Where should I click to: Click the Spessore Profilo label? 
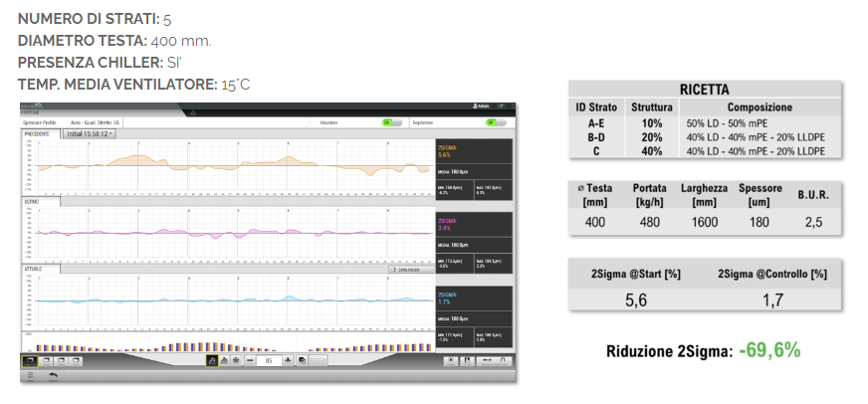[x=42, y=122]
